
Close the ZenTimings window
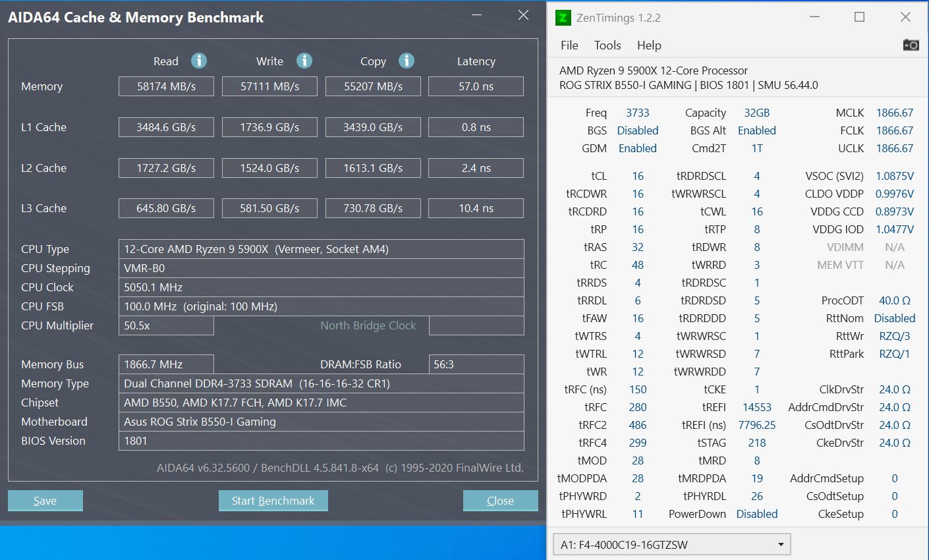pos(905,17)
